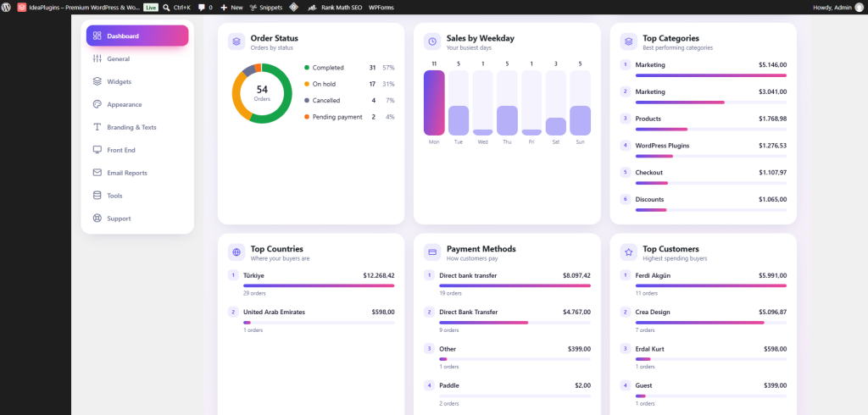Click the Email Reports envelope icon
Screen dimensions: 868x415
[97, 173]
